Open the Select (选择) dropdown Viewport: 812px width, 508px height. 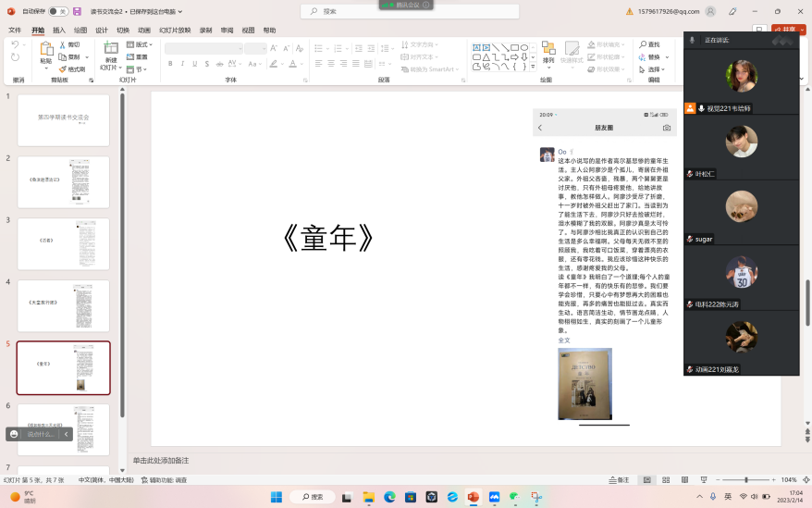(x=655, y=68)
